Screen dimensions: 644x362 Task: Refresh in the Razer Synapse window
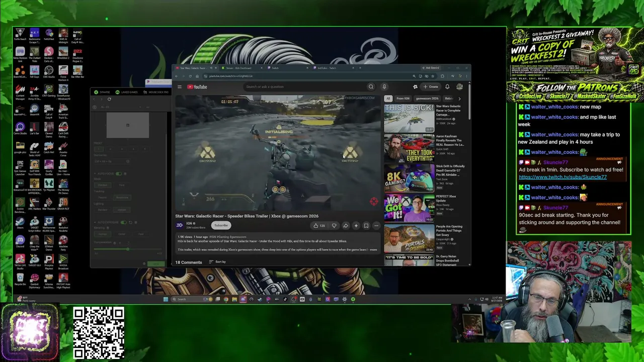(109, 99)
